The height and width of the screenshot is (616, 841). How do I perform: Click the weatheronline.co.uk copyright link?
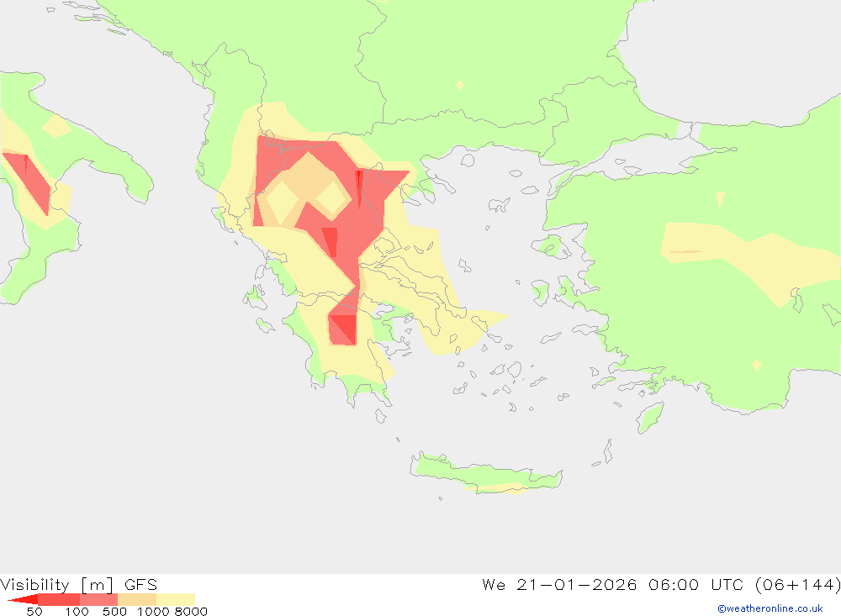[x=770, y=608]
